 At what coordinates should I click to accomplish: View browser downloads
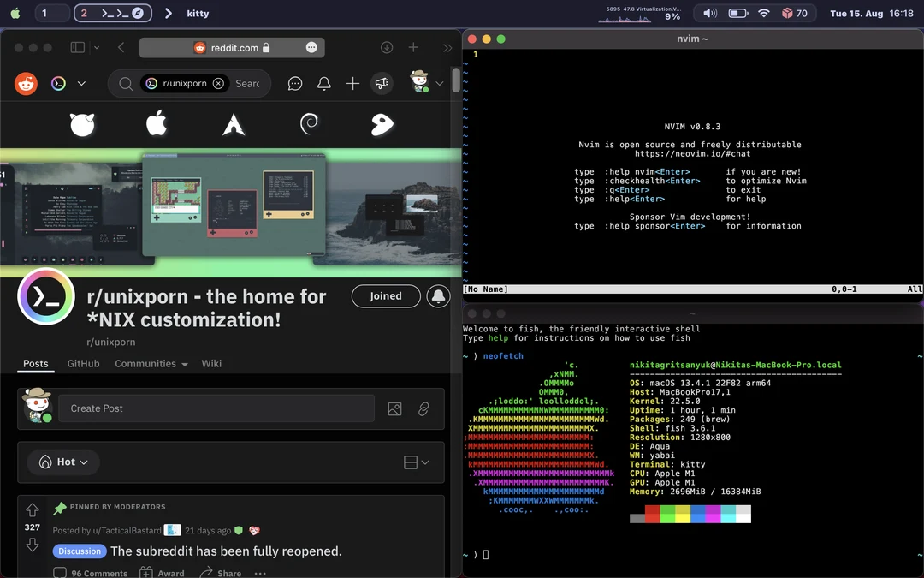[x=386, y=47]
